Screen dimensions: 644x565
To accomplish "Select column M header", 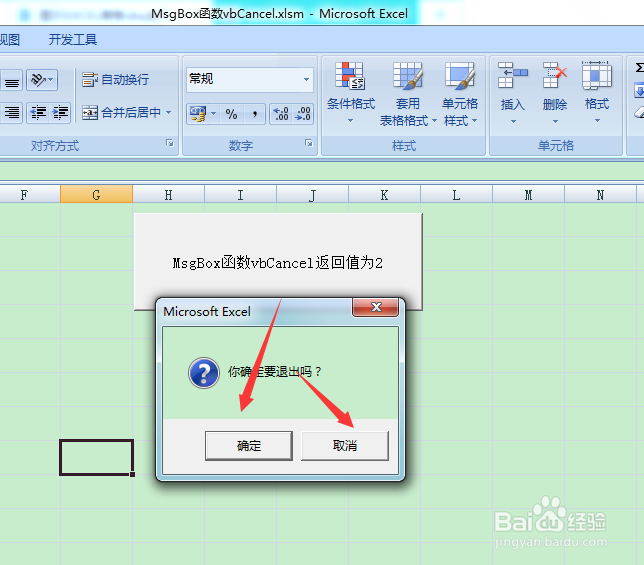I will [x=528, y=194].
